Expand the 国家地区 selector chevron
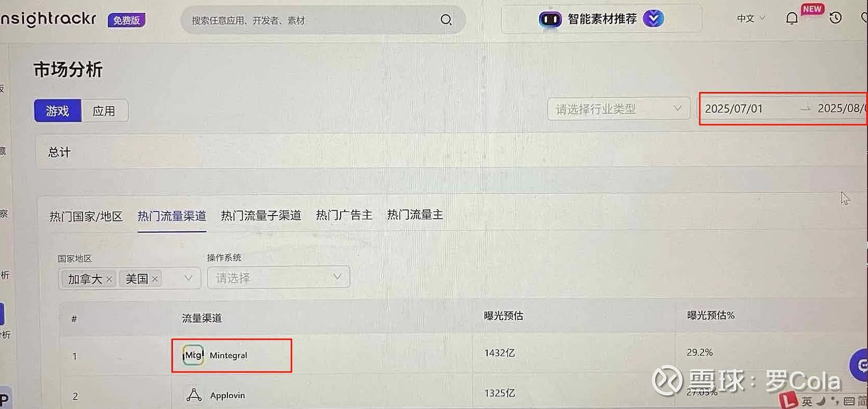The width and height of the screenshot is (868, 409). click(188, 278)
